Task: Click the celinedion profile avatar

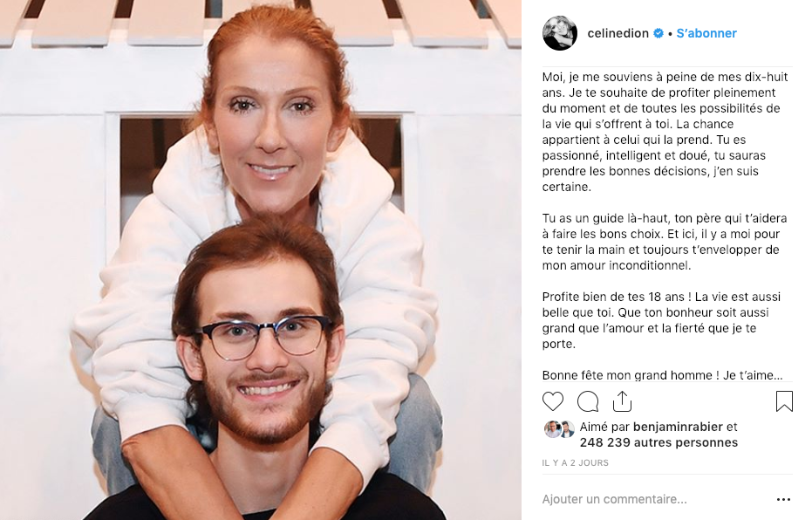Action: [x=560, y=33]
